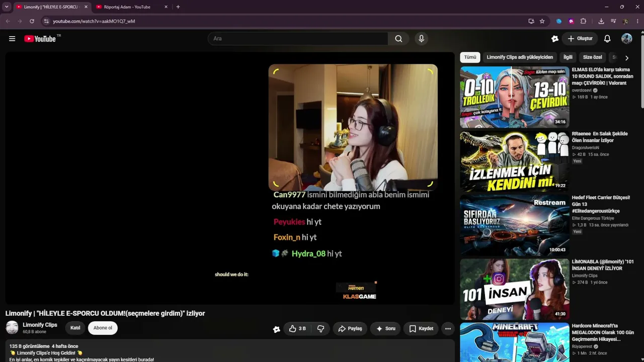Select the Tümü filter chip
This screenshot has height=362, width=644.
pos(470,57)
